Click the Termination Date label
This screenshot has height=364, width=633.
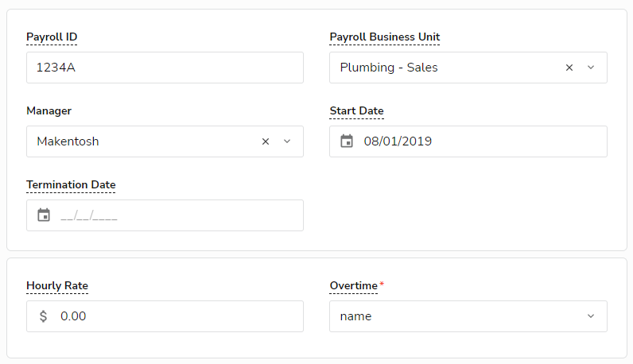pos(71,184)
